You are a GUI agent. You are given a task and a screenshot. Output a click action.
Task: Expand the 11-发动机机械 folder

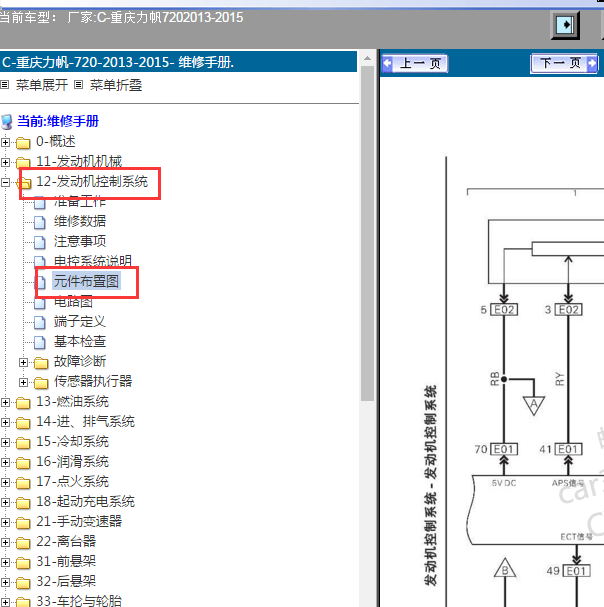point(5,162)
